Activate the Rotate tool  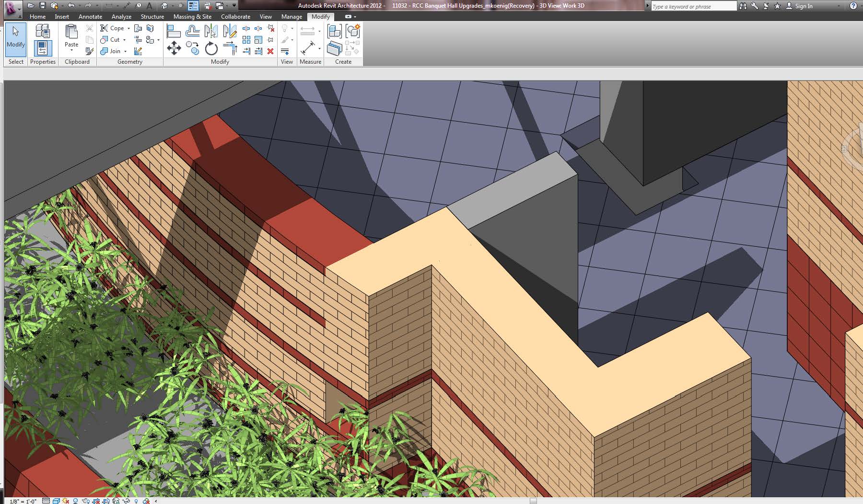[211, 48]
